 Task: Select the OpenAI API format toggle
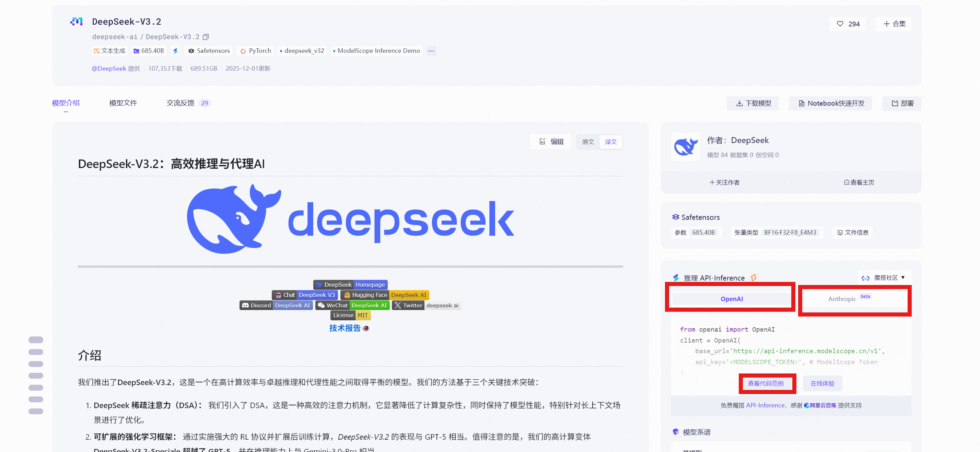pyautogui.click(x=731, y=299)
